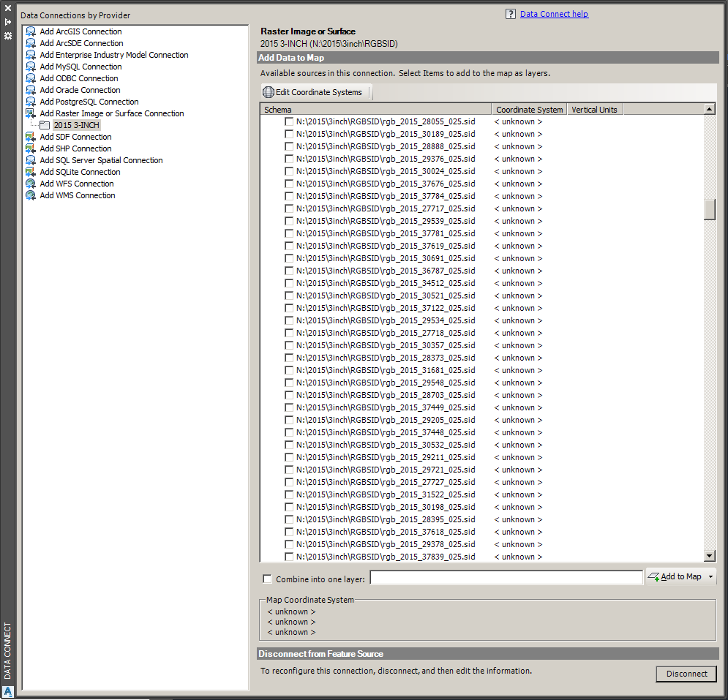The width and height of the screenshot is (728, 700).
Task: Add an SHP Connection
Action: tap(75, 148)
